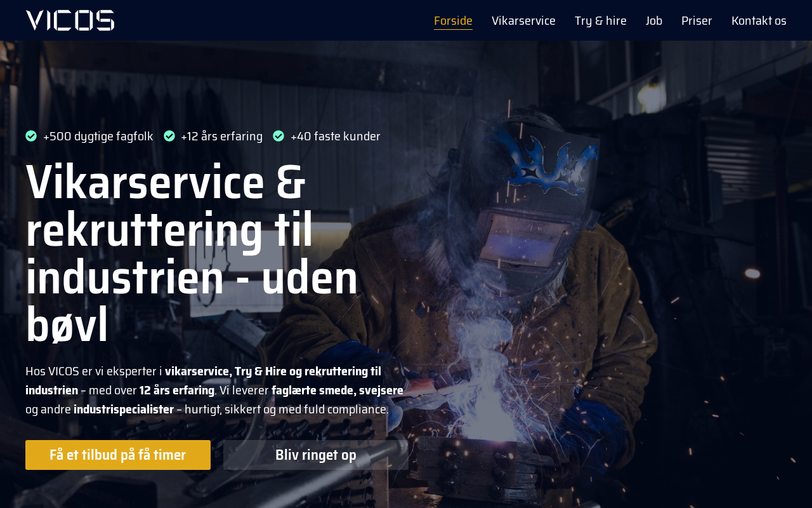Open Kontakt os in navigation

pos(759,20)
